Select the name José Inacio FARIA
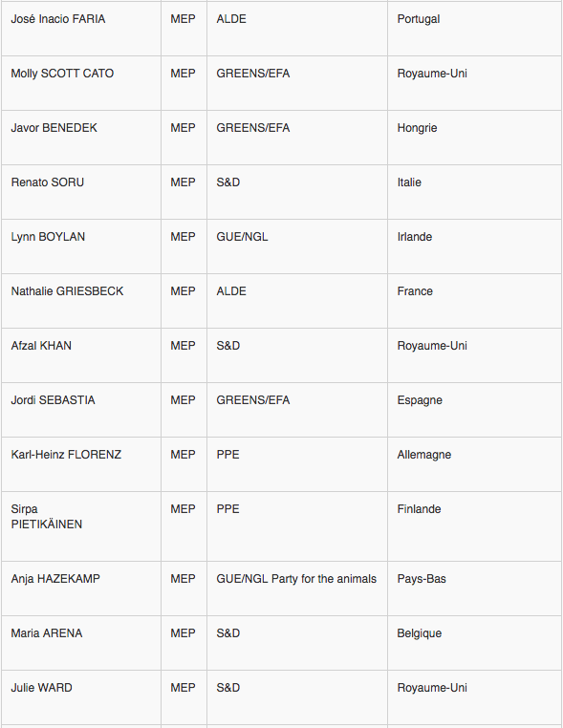The height and width of the screenshot is (728, 563). pos(58,19)
